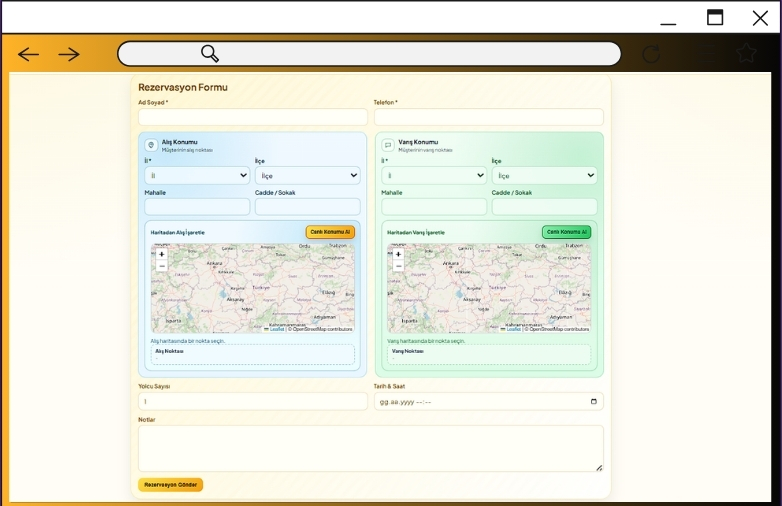Zoom out on the destination (Varış) map
This screenshot has height=506, width=782.
pos(398,266)
